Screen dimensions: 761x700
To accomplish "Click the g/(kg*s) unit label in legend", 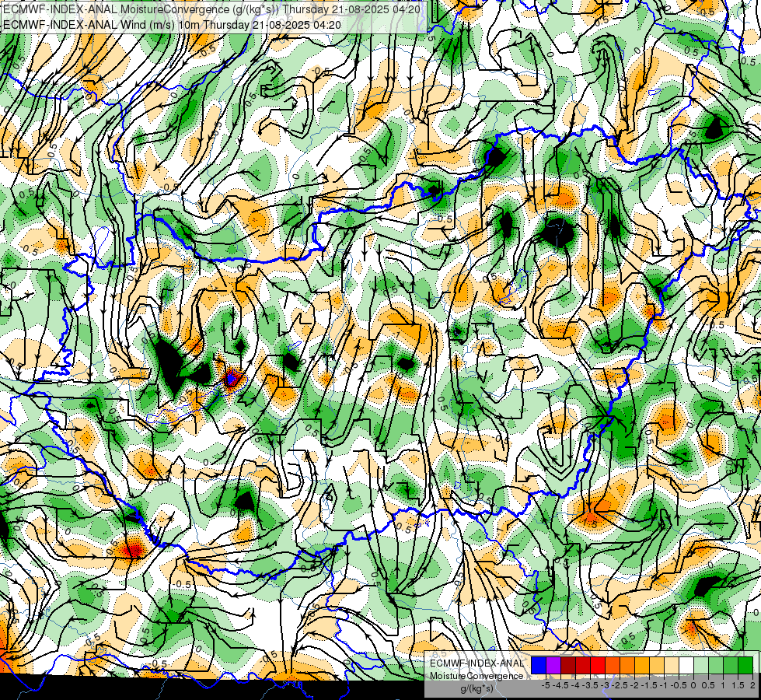I will pyautogui.click(x=477, y=688).
